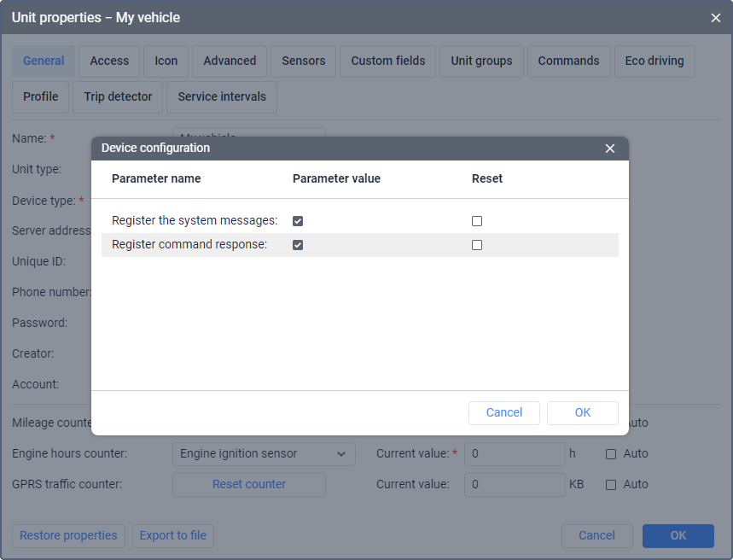Click the GPRS traffic current value field
The width and height of the screenshot is (733, 560).
click(x=515, y=485)
